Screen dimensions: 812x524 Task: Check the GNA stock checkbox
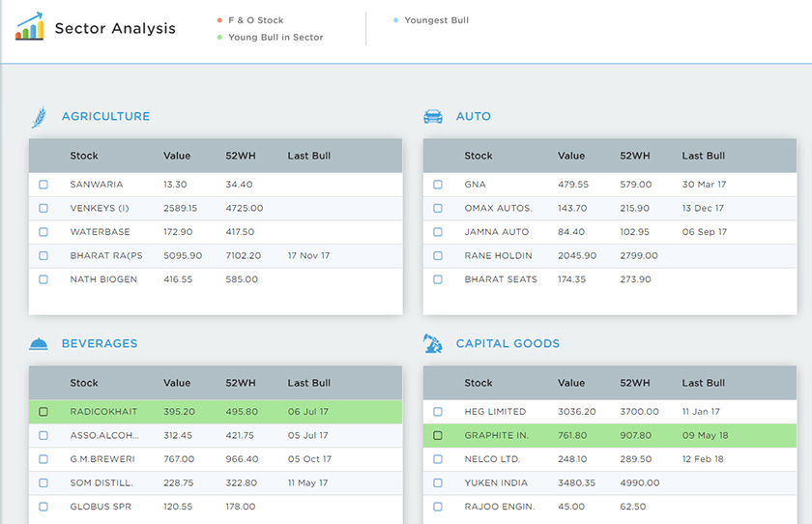tap(438, 185)
